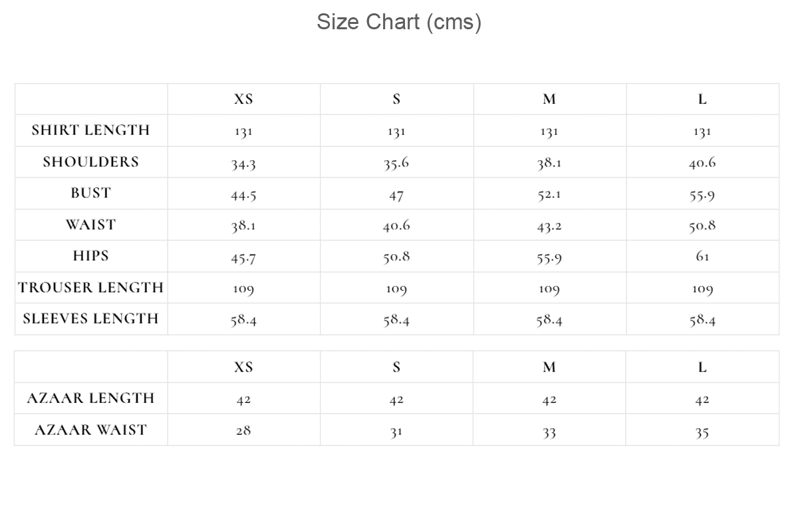Select the M header in Azaar table
Image resolution: width=798 pixels, height=532 pixels.
549,367
